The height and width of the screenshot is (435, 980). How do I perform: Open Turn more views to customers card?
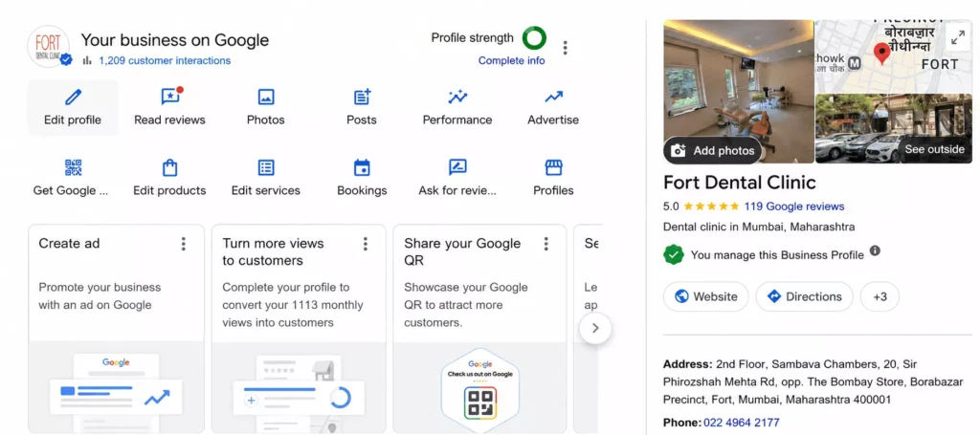point(299,329)
